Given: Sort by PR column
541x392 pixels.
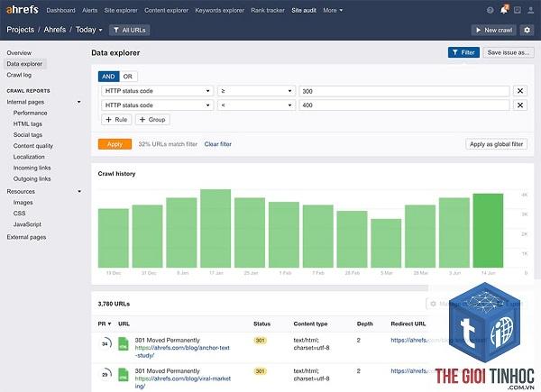Looking at the screenshot, I should (x=105, y=324).
